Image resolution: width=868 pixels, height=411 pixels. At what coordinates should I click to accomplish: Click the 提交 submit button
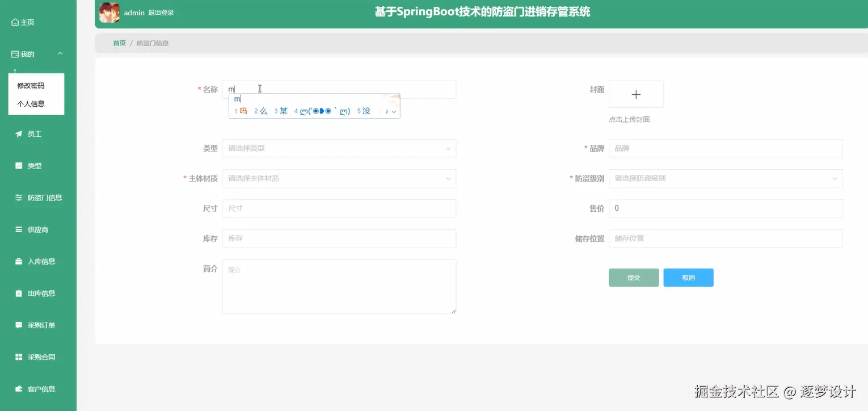pos(633,278)
